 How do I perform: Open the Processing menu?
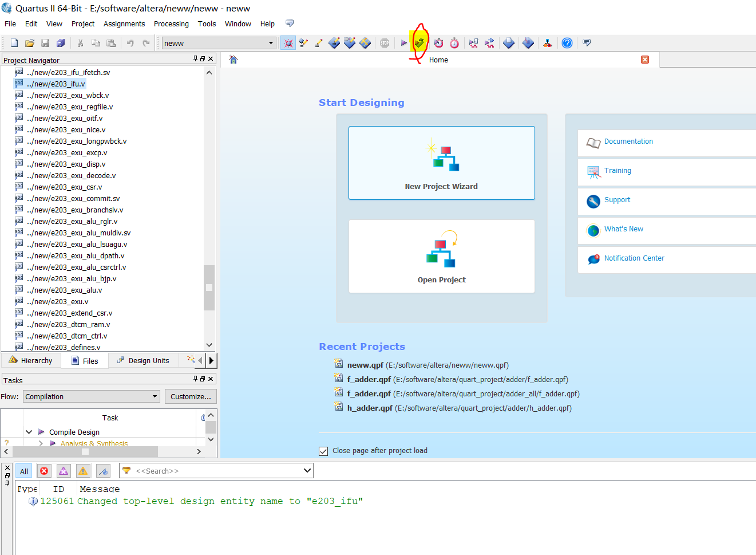click(171, 24)
